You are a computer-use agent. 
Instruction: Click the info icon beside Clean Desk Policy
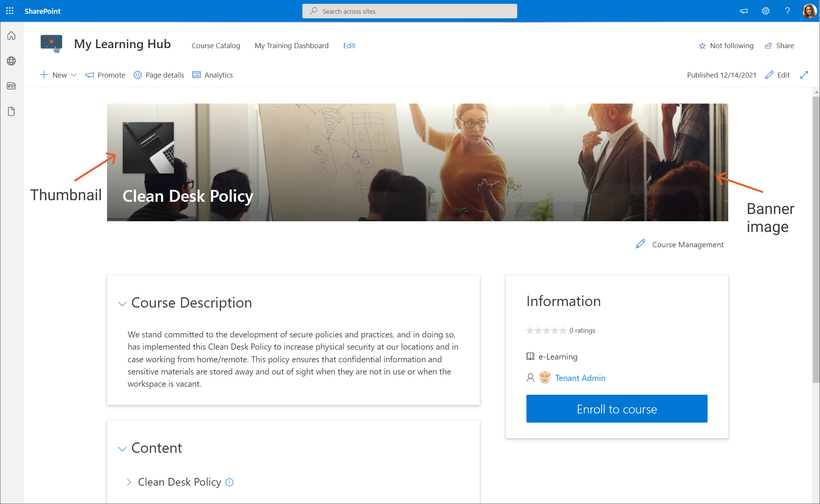point(229,482)
